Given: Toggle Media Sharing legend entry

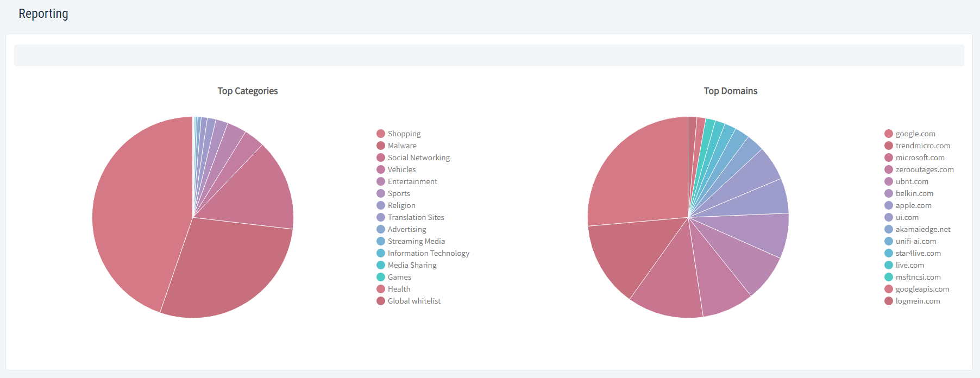Looking at the screenshot, I should pyautogui.click(x=406, y=265).
